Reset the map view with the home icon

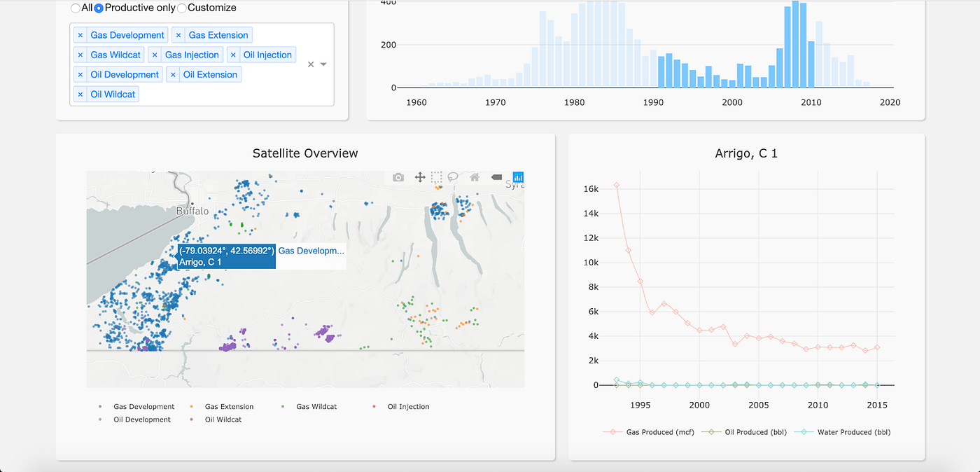point(474,177)
